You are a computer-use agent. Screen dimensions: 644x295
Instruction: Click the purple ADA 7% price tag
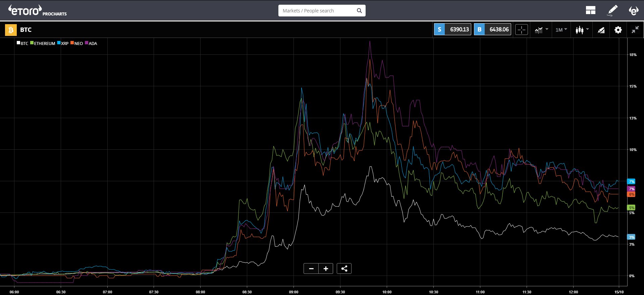click(x=631, y=189)
